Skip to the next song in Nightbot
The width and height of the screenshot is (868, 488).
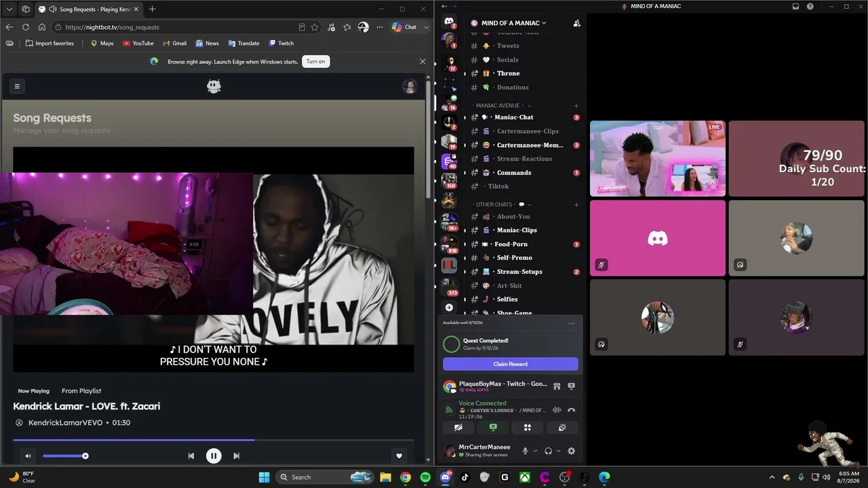click(x=236, y=456)
